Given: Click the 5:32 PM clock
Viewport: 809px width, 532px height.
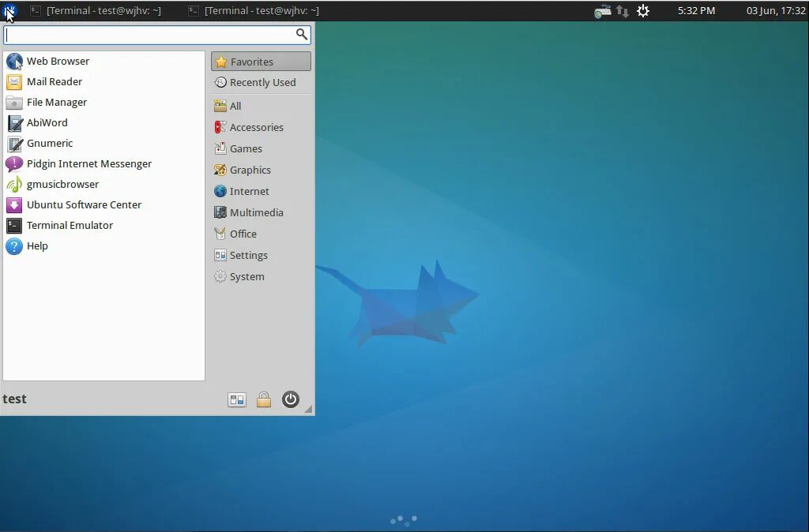Looking at the screenshot, I should [x=697, y=10].
